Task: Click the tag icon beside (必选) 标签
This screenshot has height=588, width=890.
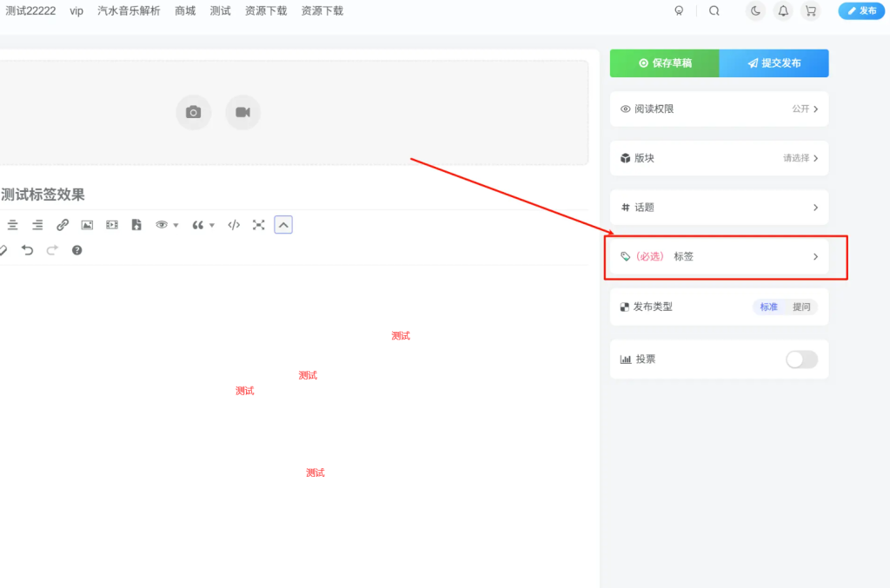Action: tap(625, 257)
